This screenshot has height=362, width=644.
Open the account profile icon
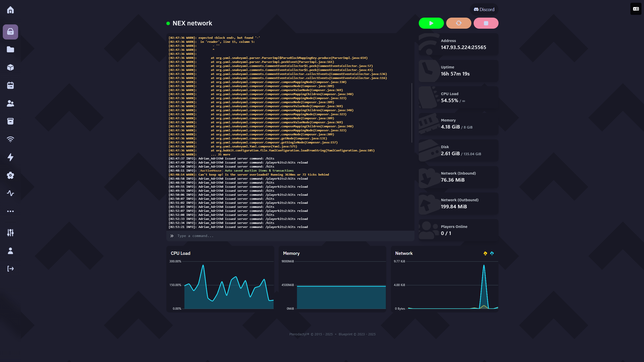pyautogui.click(x=10, y=251)
